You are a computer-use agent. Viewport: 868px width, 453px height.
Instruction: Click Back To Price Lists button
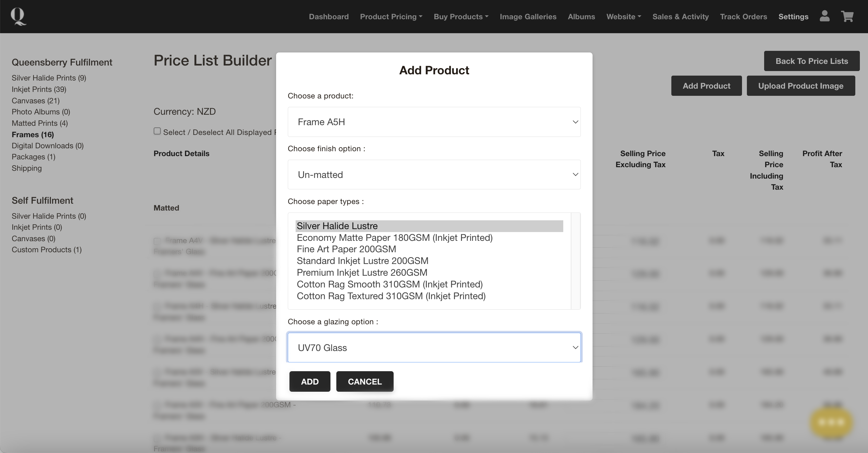811,61
